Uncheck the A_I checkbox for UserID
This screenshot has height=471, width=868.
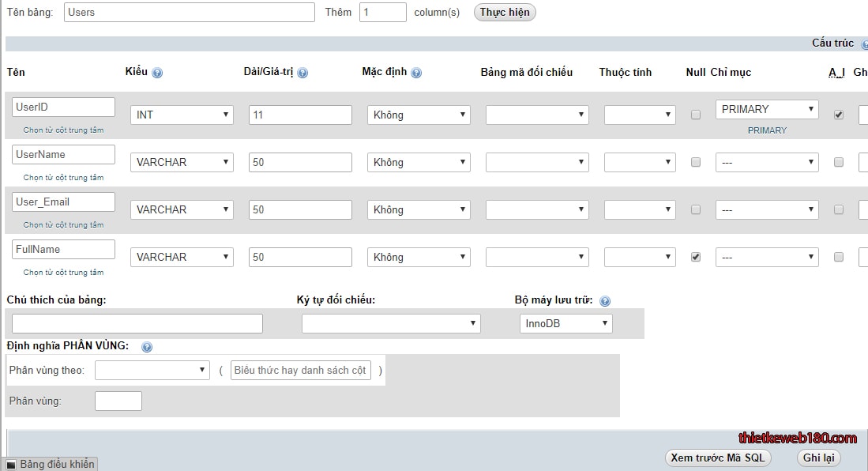coord(839,115)
